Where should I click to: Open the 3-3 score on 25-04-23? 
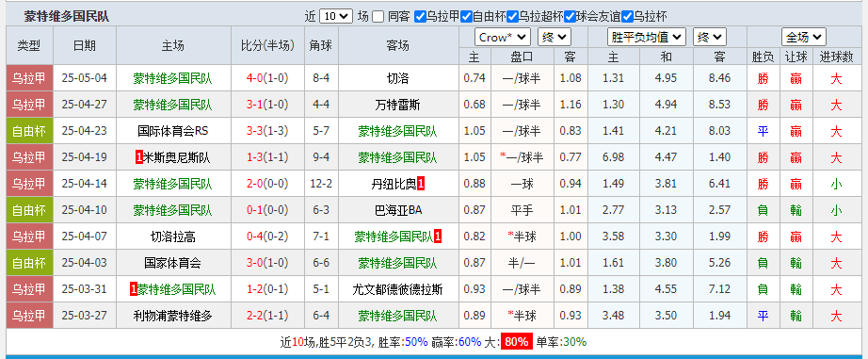click(x=254, y=131)
